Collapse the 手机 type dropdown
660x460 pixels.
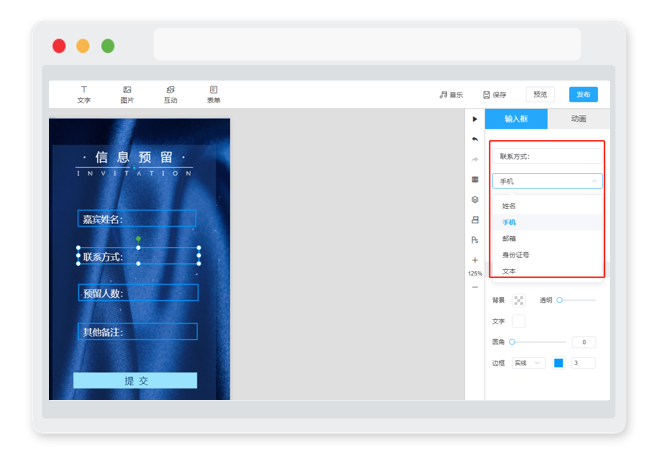(547, 181)
